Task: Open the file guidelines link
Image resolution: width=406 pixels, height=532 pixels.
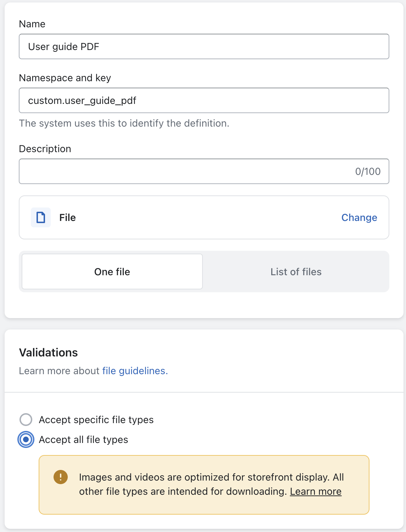Action: 135,371
